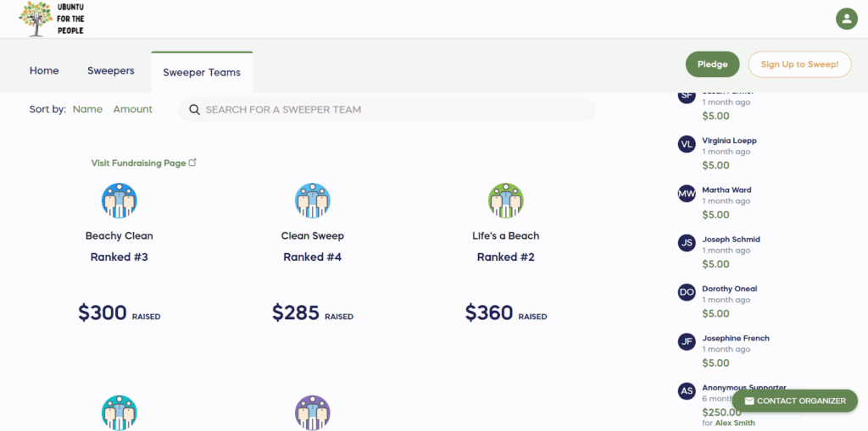Image resolution: width=868 pixels, height=431 pixels.
Task: Open the Clean Sweep team avatar
Action: click(312, 201)
